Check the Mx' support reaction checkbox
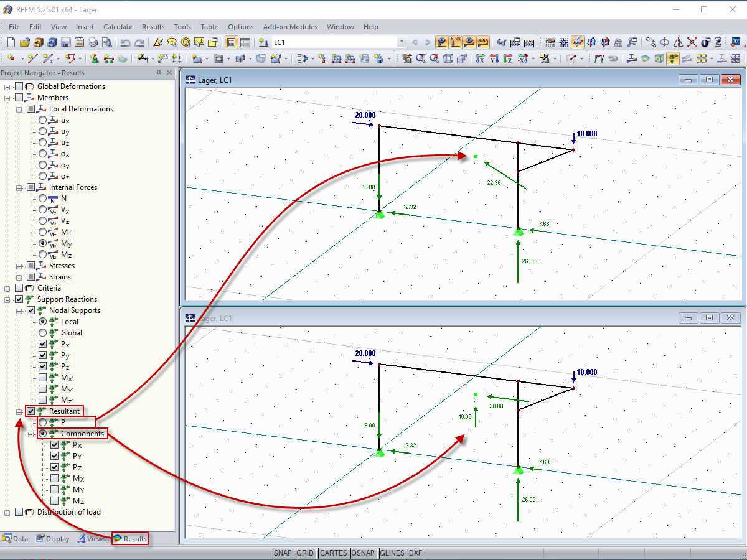Screen dimensions: 747x560 [42, 378]
